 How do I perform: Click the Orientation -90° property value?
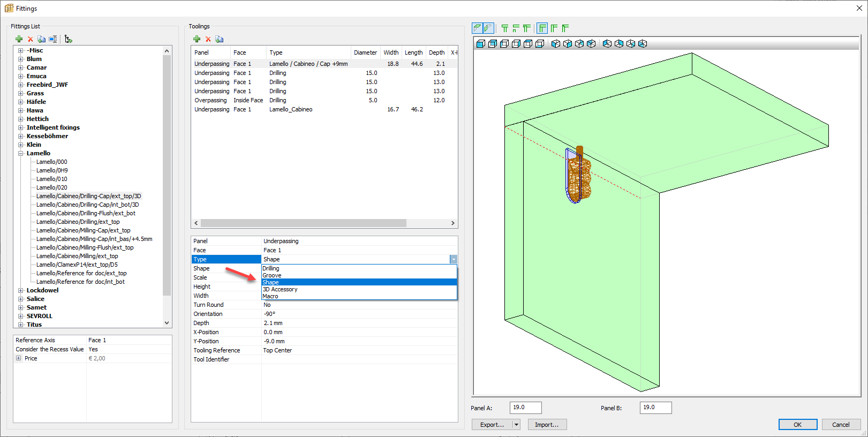point(359,314)
